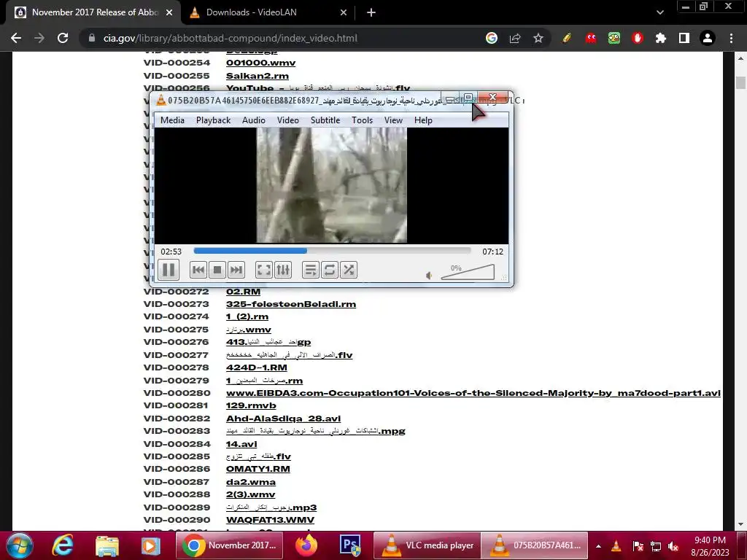The height and width of the screenshot is (560, 747).
Task: Open VLC Media menu
Action: 172,120
